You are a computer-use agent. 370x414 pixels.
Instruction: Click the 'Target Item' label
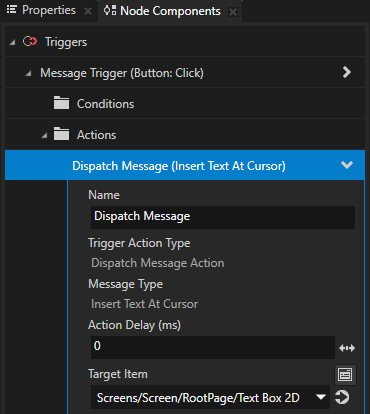118,374
